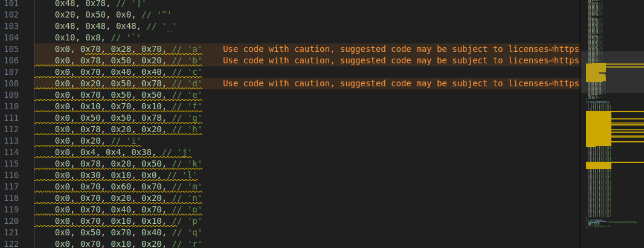This screenshot has height=248, width=644.
Task: Open the https link on line 108
Action: coord(567,84)
